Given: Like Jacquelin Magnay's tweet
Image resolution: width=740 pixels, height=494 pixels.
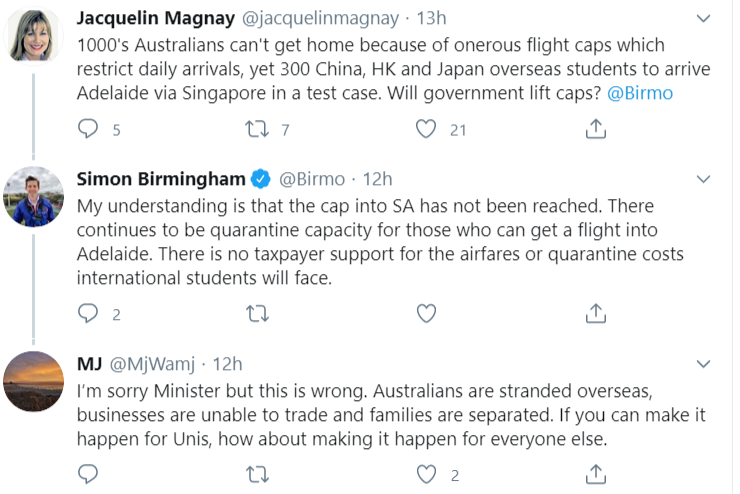Looking at the screenshot, I should [426, 129].
